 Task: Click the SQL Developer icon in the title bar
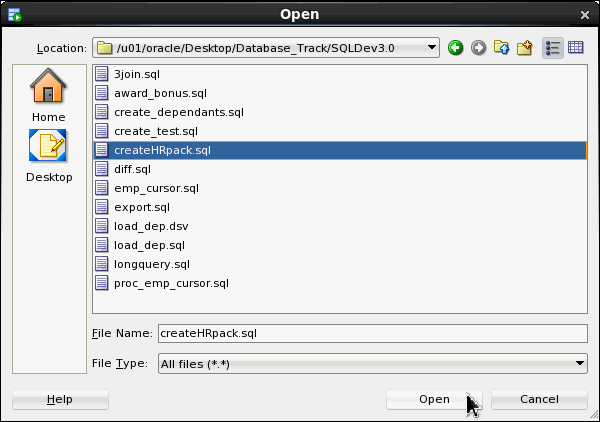[15, 15]
